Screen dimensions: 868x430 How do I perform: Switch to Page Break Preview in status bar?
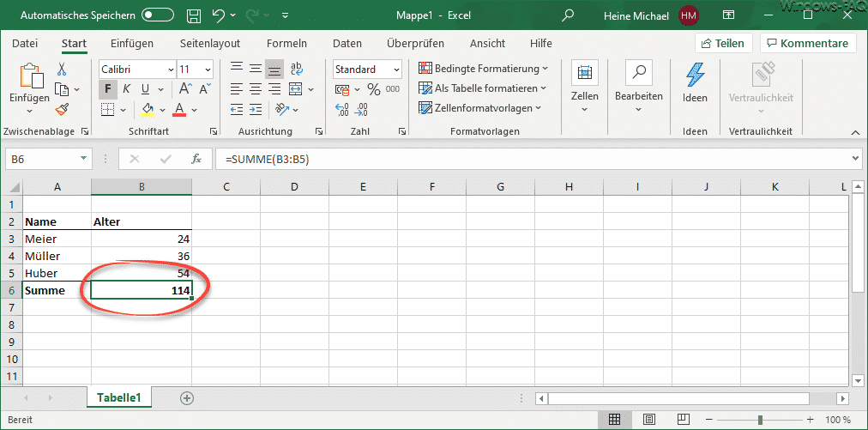pyautogui.click(x=683, y=420)
